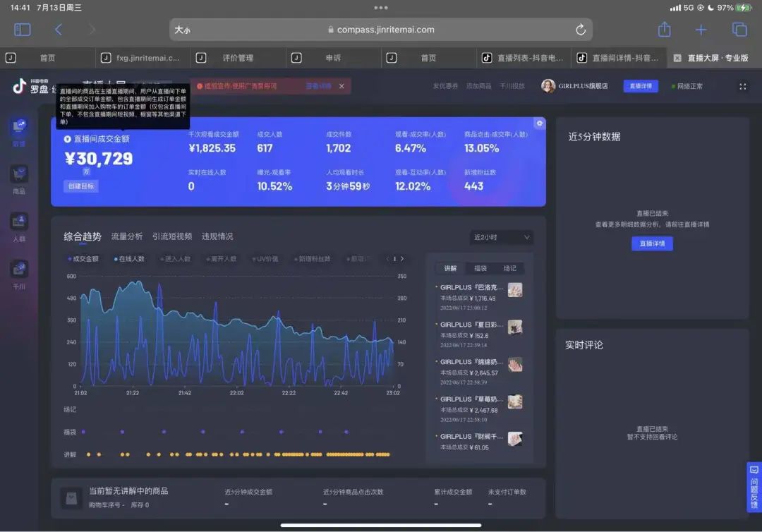Enable the 进入人数 legend series
Image resolution: width=762 pixels, height=532 pixels.
[x=176, y=259]
